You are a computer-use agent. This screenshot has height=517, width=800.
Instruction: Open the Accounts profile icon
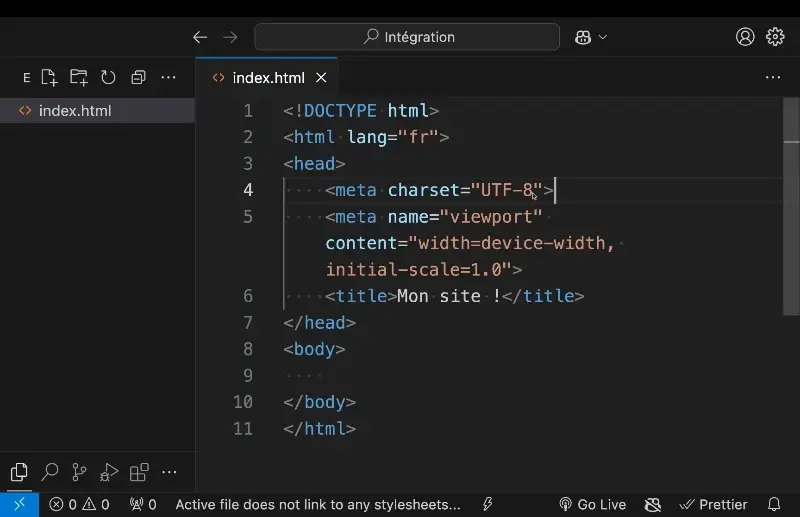point(745,37)
